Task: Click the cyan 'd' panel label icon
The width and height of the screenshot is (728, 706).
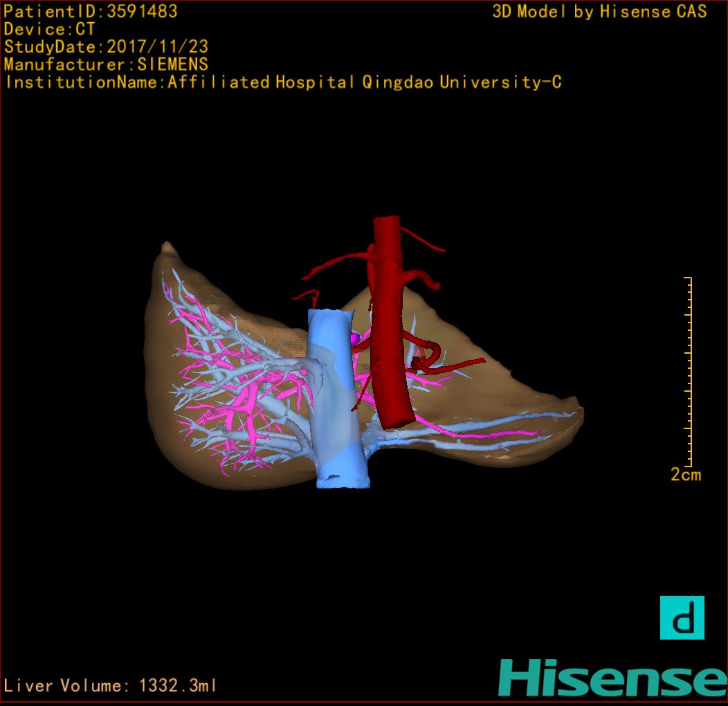Action: (682, 617)
